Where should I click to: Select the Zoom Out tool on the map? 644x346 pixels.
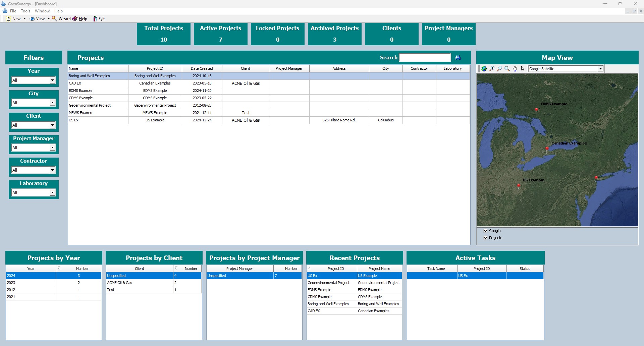(499, 69)
